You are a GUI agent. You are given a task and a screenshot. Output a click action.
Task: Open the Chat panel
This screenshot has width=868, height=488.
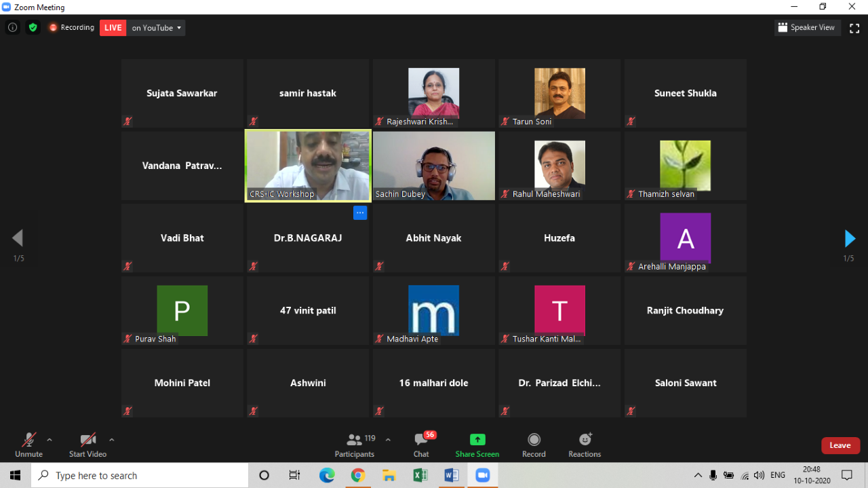[422, 445]
